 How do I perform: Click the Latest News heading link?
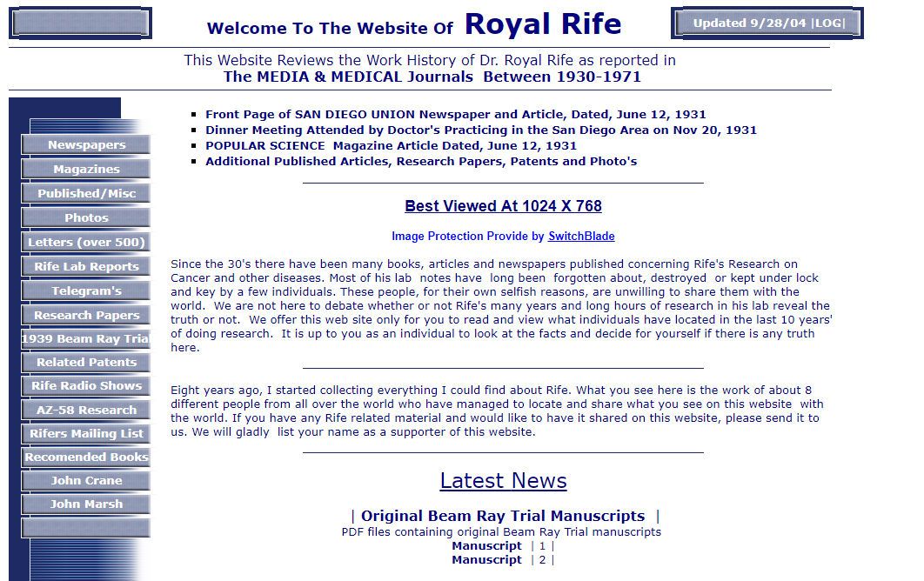[503, 481]
